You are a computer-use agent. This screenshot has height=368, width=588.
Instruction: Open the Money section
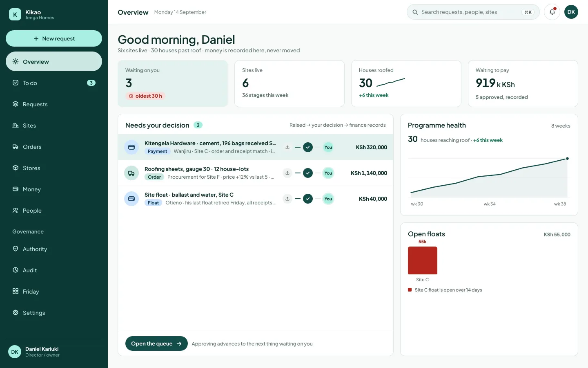pyautogui.click(x=54, y=189)
